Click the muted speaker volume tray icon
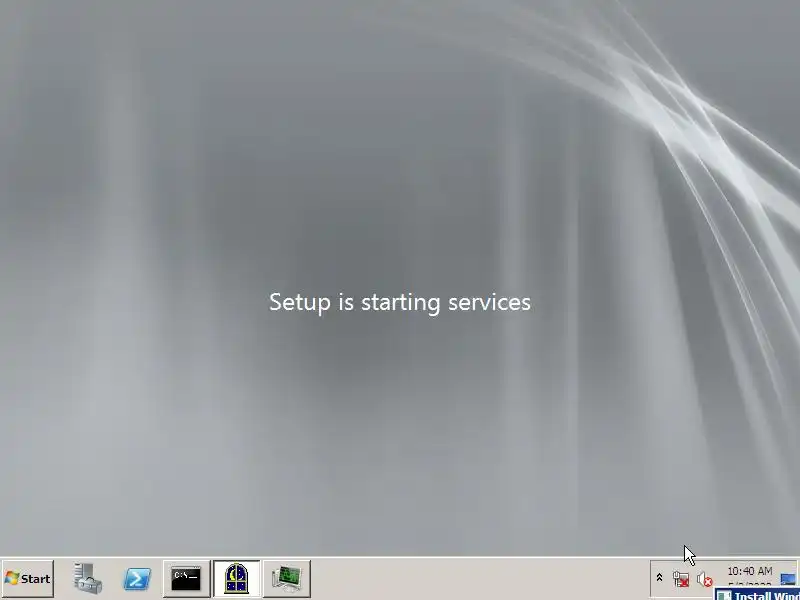800x600 pixels. coord(705,580)
